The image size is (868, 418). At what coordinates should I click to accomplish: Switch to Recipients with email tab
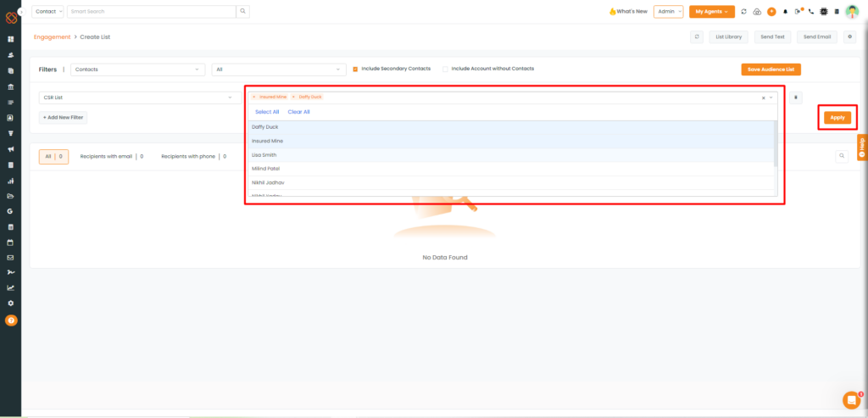pyautogui.click(x=112, y=157)
